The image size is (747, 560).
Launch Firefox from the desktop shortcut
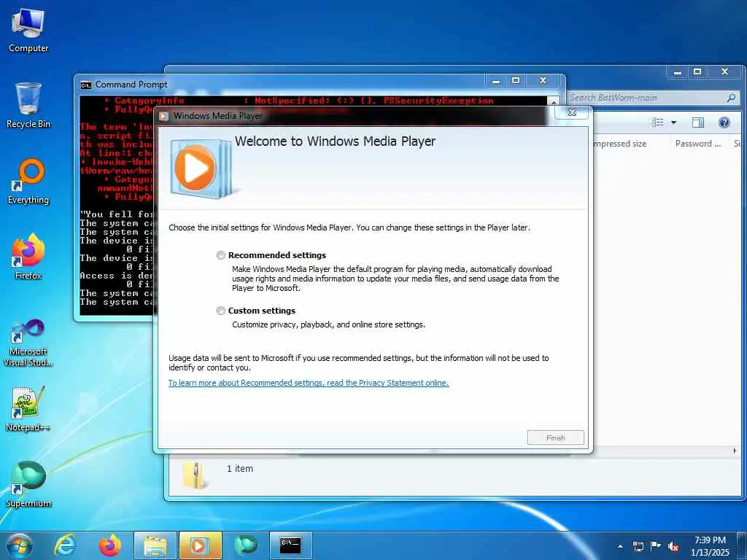click(28, 257)
